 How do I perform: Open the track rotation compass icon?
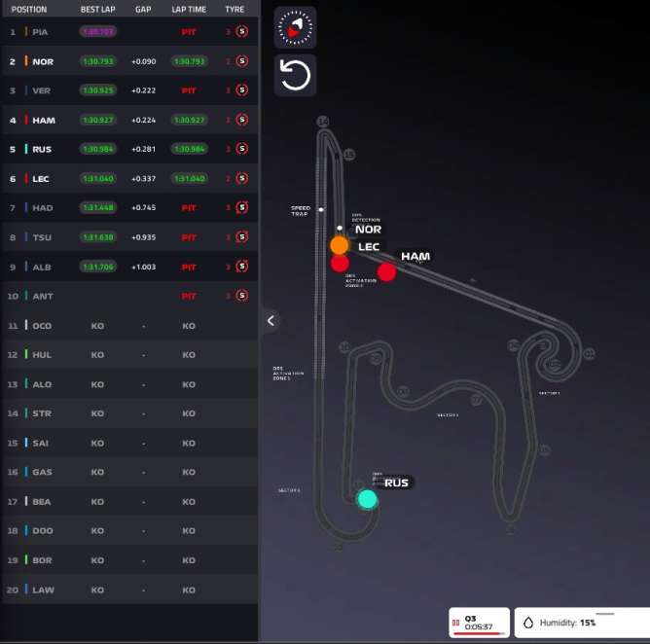click(295, 27)
